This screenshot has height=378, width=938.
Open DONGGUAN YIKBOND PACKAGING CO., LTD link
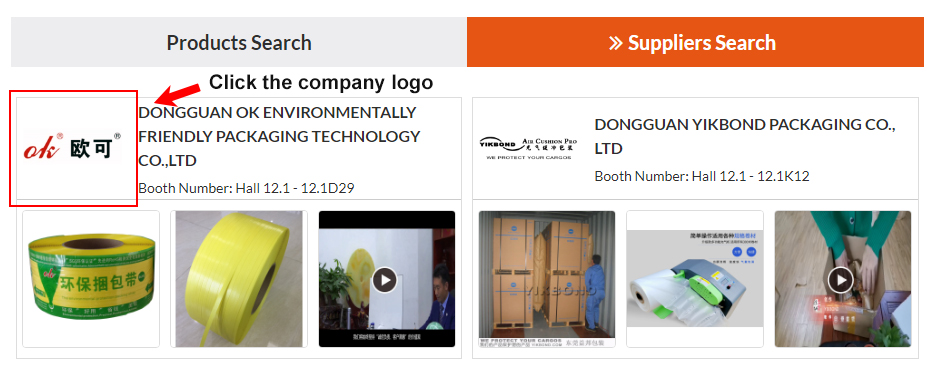745,136
